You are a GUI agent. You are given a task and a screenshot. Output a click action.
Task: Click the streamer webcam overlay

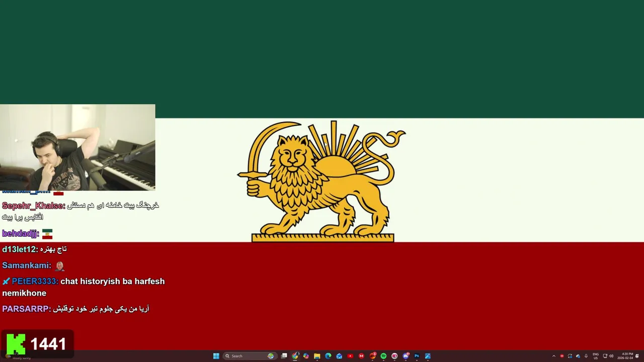tap(77, 147)
